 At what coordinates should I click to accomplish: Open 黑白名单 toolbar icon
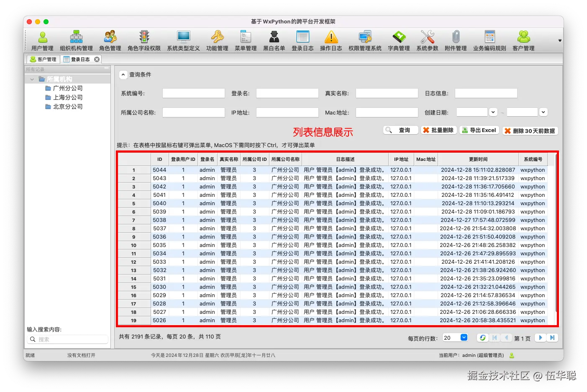pyautogui.click(x=274, y=41)
